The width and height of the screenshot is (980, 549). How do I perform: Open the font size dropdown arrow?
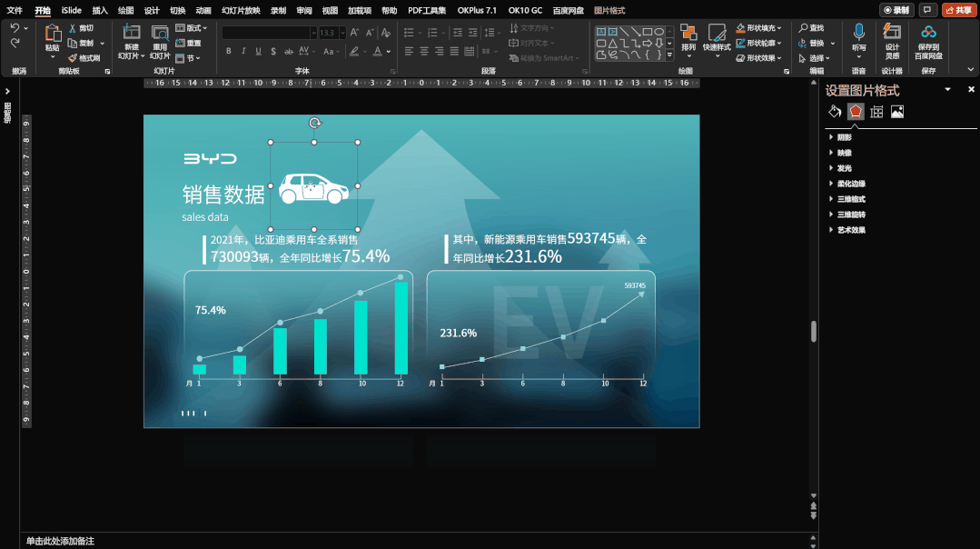coord(342,33)
